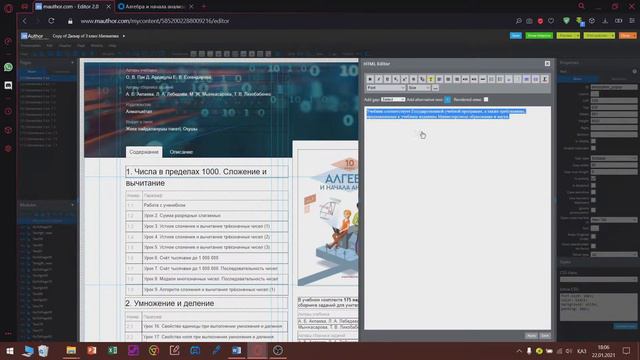The width and height of the screenshot is (640, 360).
Task: Open the taskbar clock and date
Action: point(603,351)
